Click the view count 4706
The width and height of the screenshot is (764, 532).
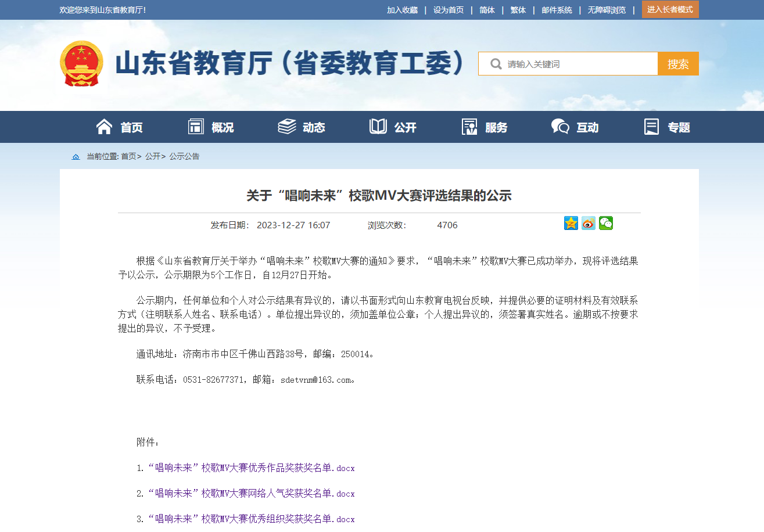[x=447, y=225]
